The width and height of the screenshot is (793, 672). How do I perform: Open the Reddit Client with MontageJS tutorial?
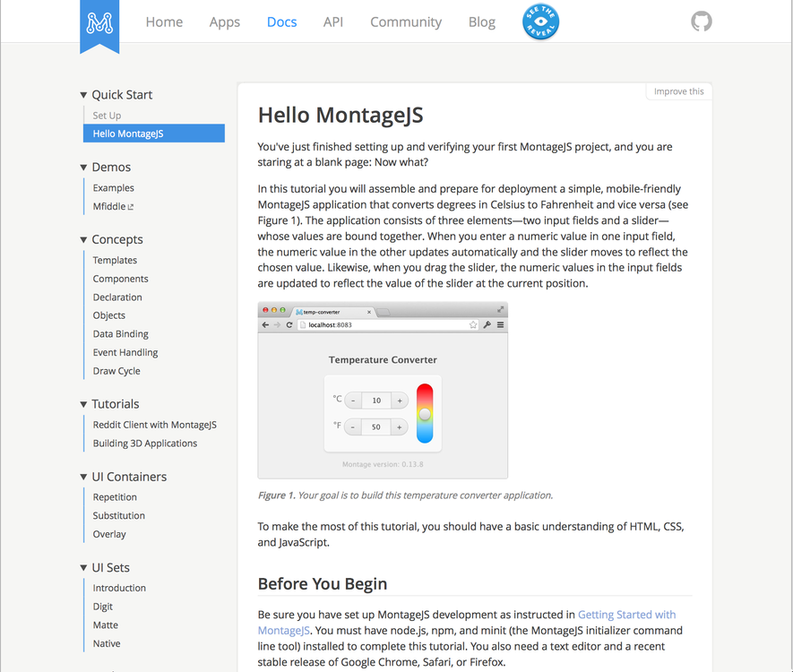click(x=156, y=424)
